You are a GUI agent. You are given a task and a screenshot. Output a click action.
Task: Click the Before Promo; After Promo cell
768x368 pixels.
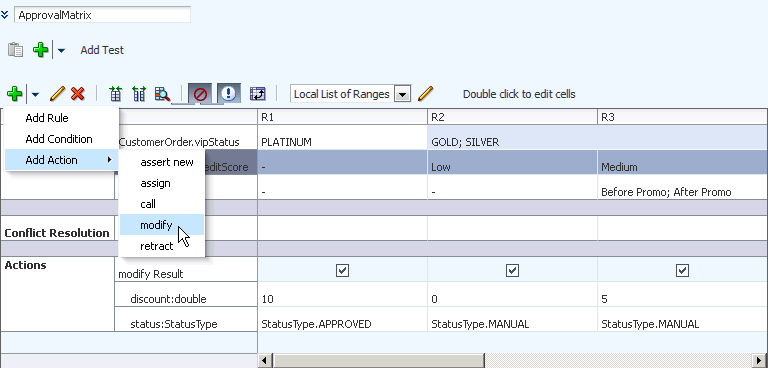pyautogui.click(x=682, y=188)
